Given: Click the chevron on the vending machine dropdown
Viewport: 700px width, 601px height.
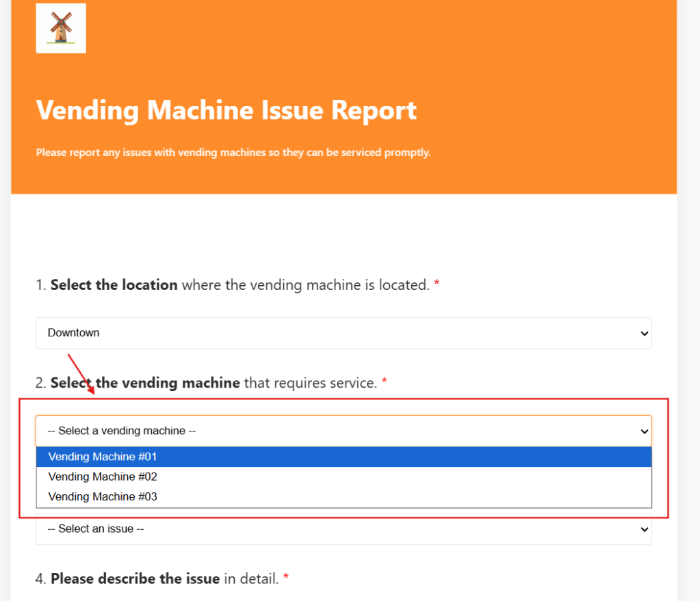Looking at the screenshot, I should (x=643, y=431).
